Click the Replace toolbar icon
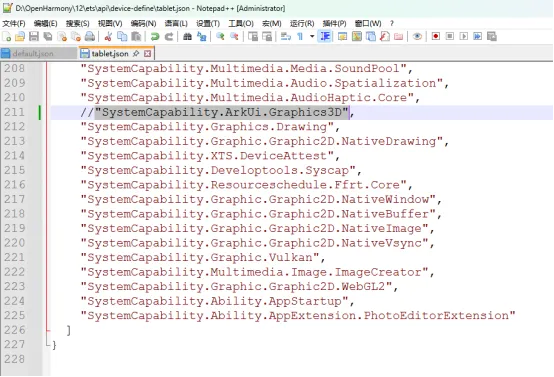 201,36
